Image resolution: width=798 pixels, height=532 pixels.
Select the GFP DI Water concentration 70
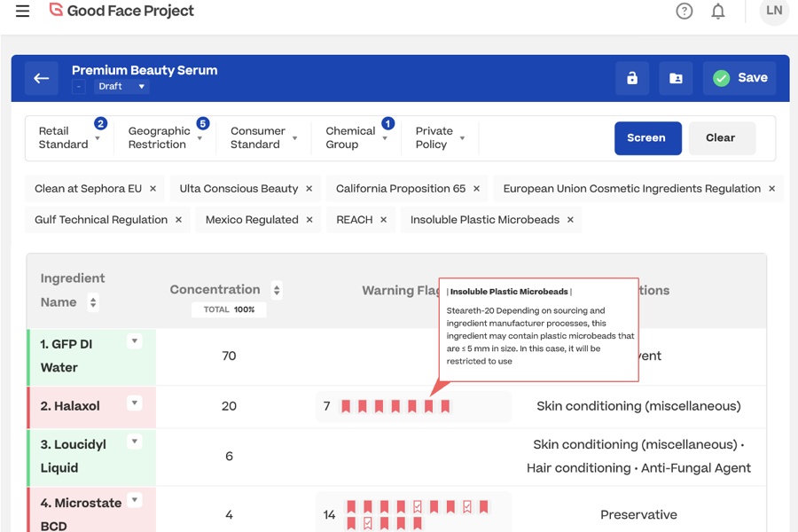[x=229, y=356]
